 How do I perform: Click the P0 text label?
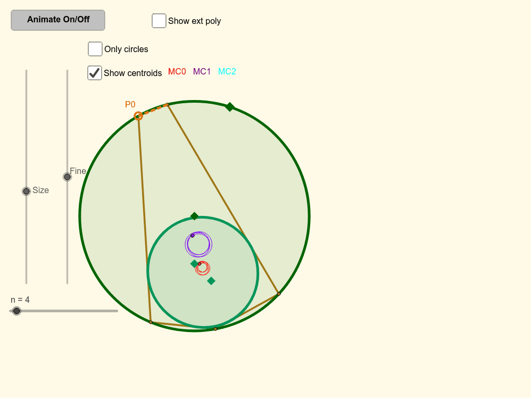(130, 104)
